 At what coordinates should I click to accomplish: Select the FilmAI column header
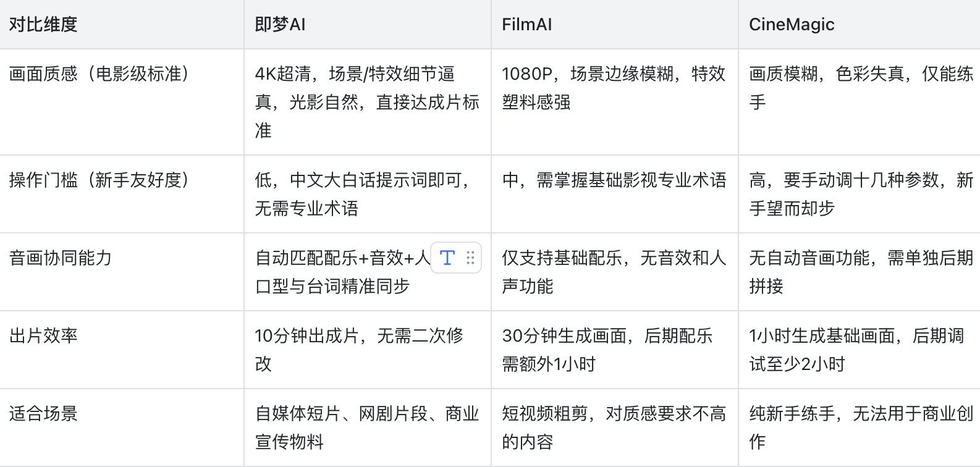[526, 24]
